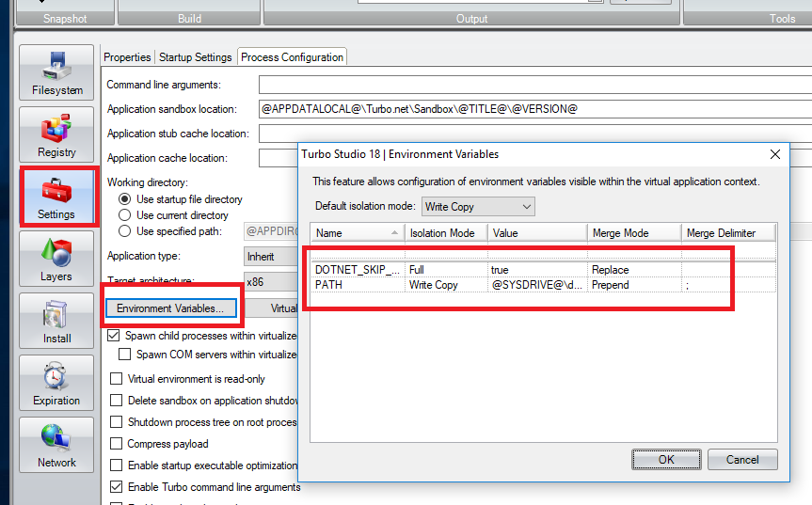This screenshot has height=505, width=812.
Task: Enable Compress payload checkbox
Action: [117, 444]
